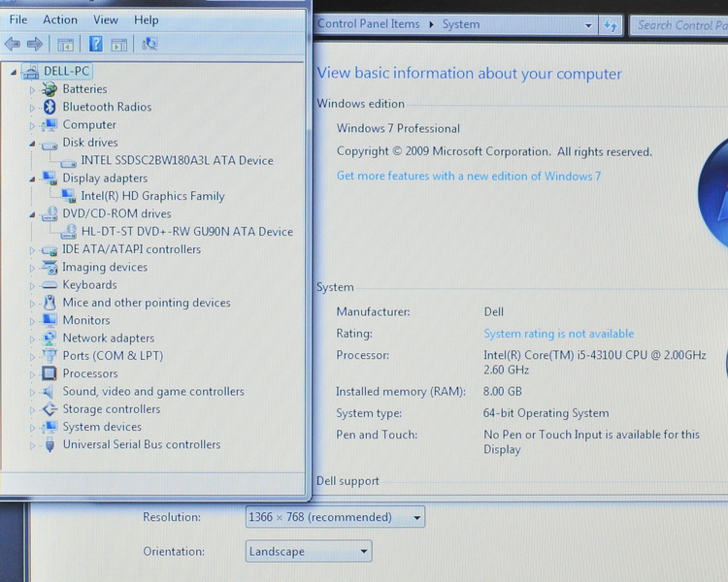Click System rating is not available link

558,334
